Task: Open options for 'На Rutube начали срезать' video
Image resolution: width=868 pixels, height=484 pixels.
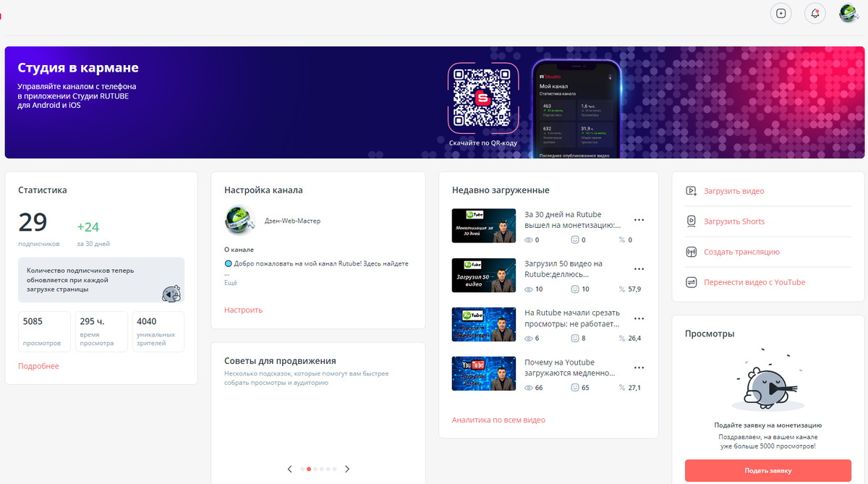Action: pos(639,318)
